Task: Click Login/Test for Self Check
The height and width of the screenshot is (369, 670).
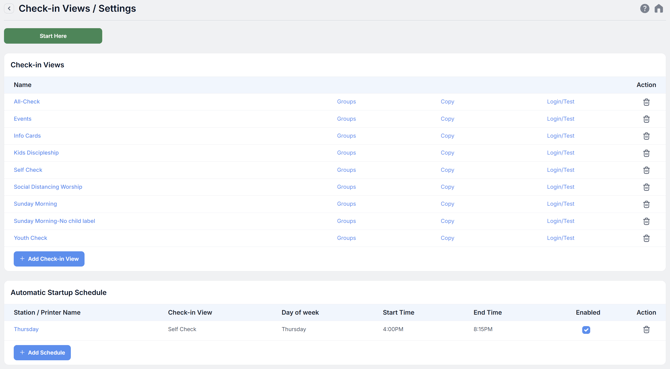Action: [x=561, y=170]
